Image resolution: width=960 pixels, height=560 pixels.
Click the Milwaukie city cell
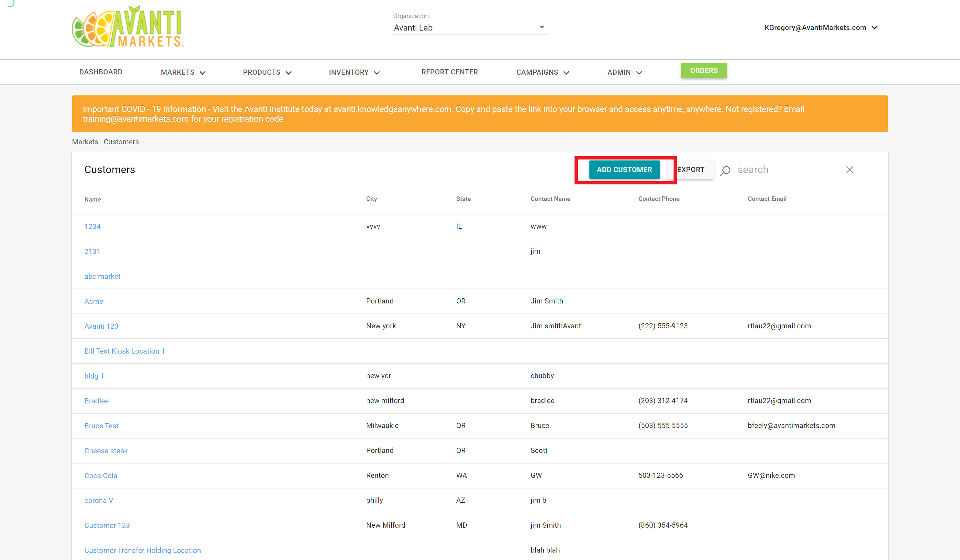pos(382,426)
